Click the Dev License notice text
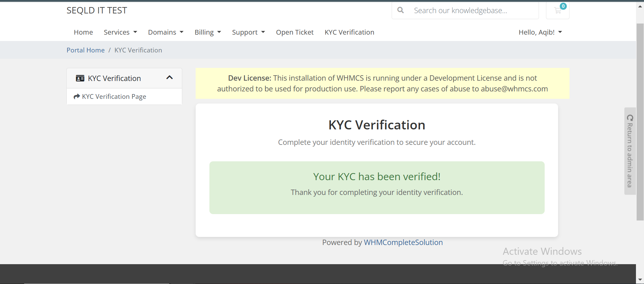The width and height of the screenshot is (644, 284). click(x=383, y=83)
